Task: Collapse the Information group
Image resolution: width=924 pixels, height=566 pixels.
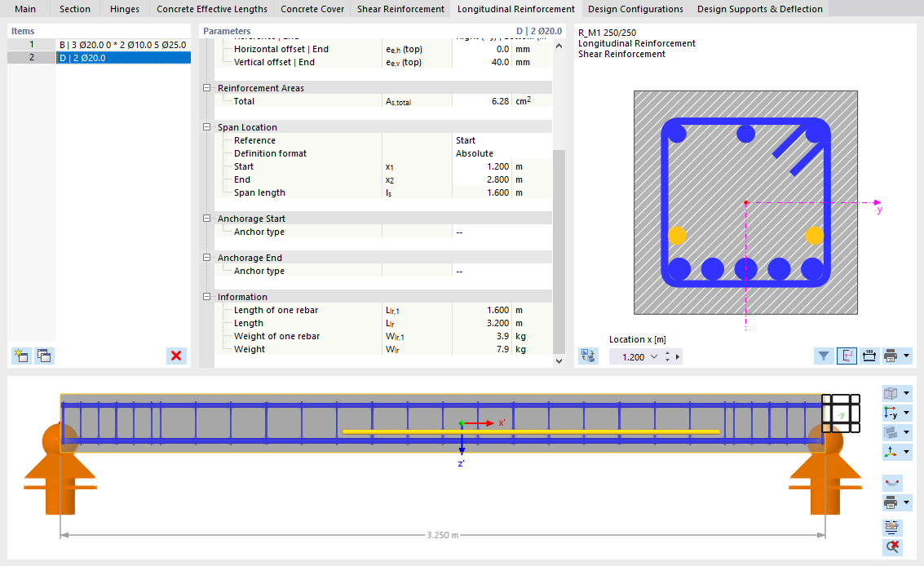Action: 207,297
